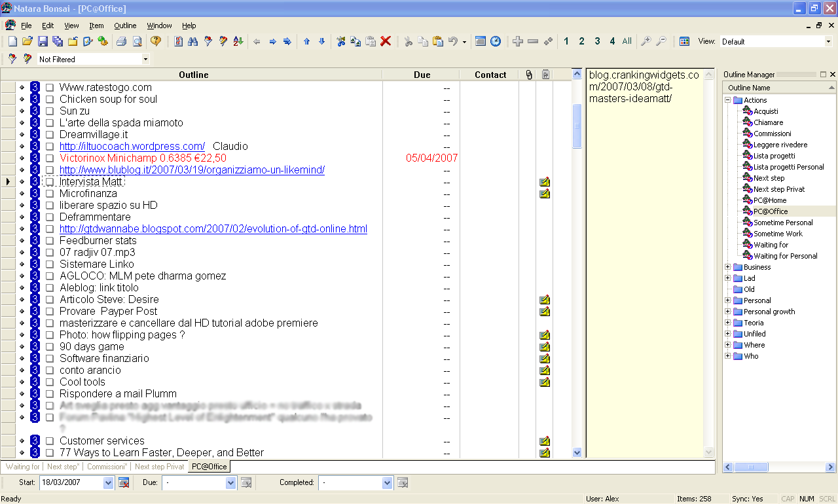The width and height of the screenshot is (838, 504).
Task: Open the Edit menu
Action: click(48, 26)
